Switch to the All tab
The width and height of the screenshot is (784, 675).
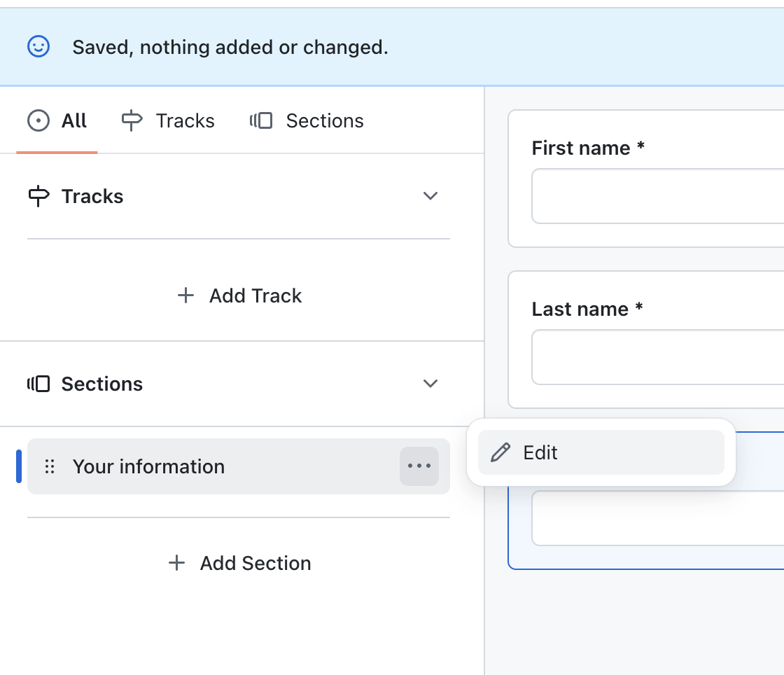57,121
